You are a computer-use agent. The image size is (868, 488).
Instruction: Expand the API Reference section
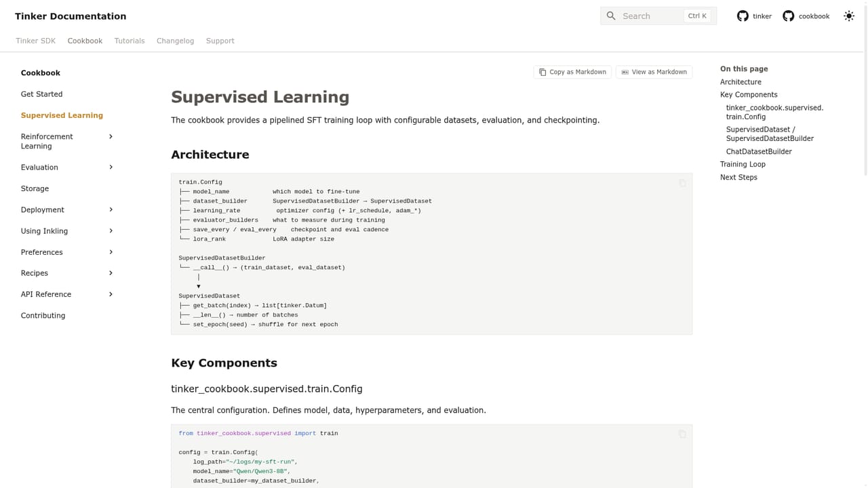click(111, 294)
